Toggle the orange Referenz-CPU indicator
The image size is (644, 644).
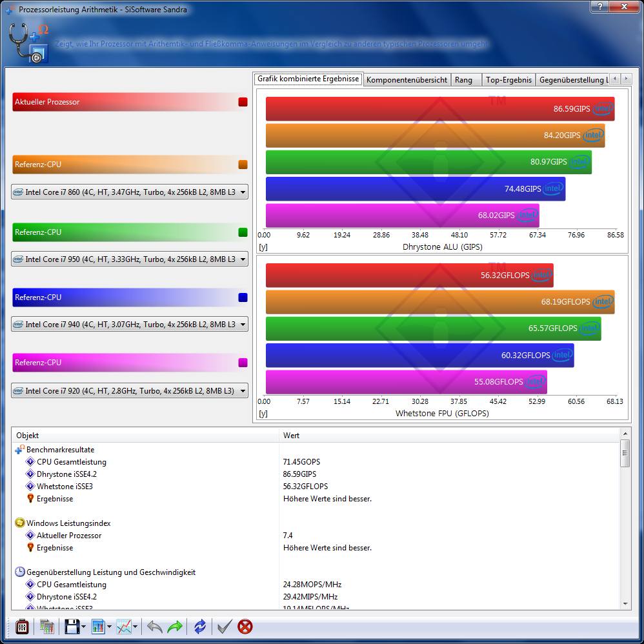(243, 165)
